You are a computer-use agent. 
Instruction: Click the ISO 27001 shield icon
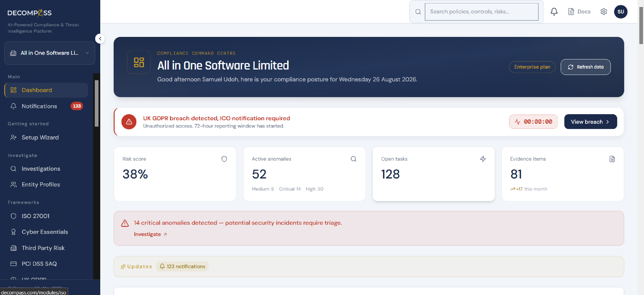(14, 216)
